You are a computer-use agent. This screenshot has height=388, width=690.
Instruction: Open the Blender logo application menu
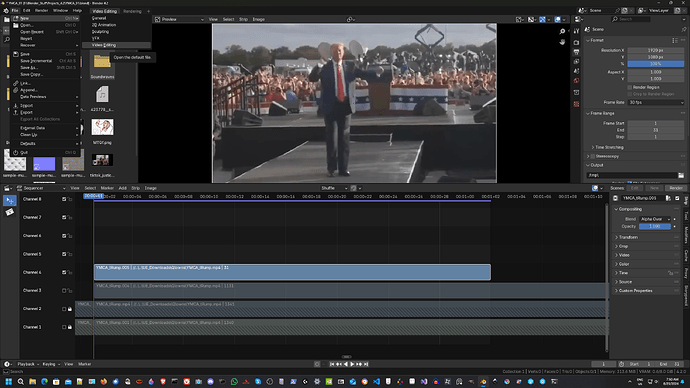point(6,11)
